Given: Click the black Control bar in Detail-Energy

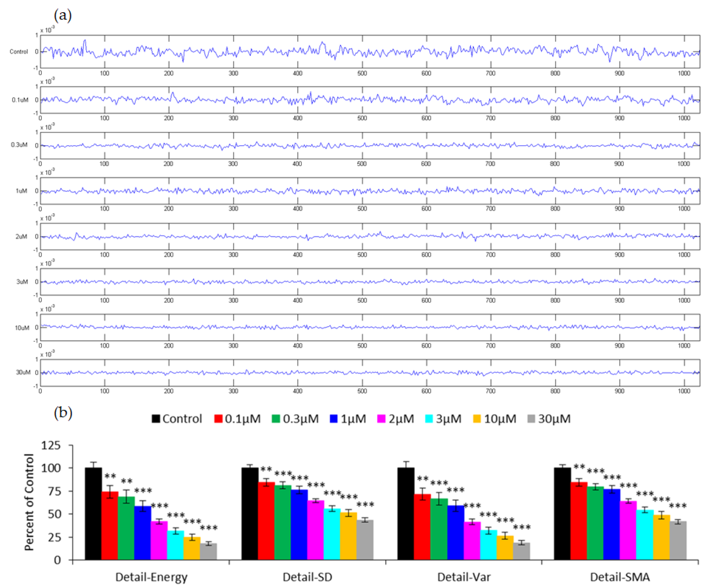Looking at the screenshot, I should pos(93,513).
